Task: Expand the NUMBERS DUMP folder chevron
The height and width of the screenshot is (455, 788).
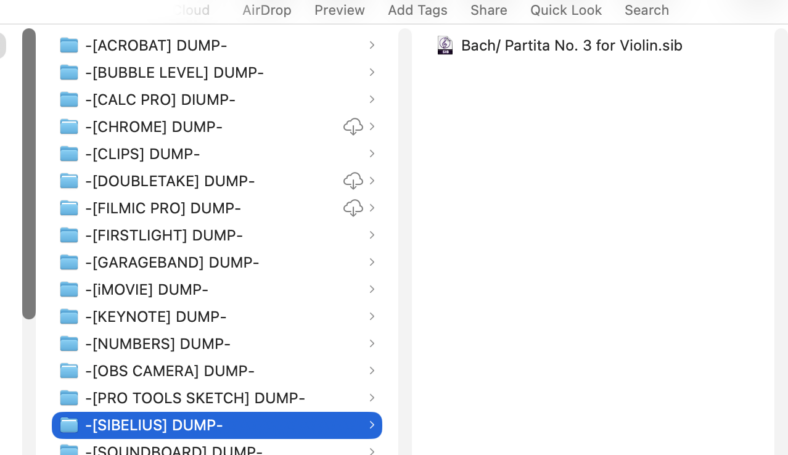Action: (372, 344)
